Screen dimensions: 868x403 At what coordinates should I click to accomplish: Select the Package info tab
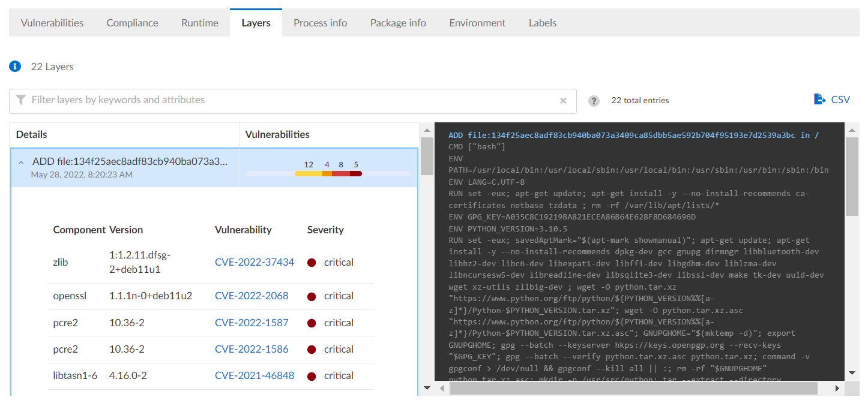point(398,22)
